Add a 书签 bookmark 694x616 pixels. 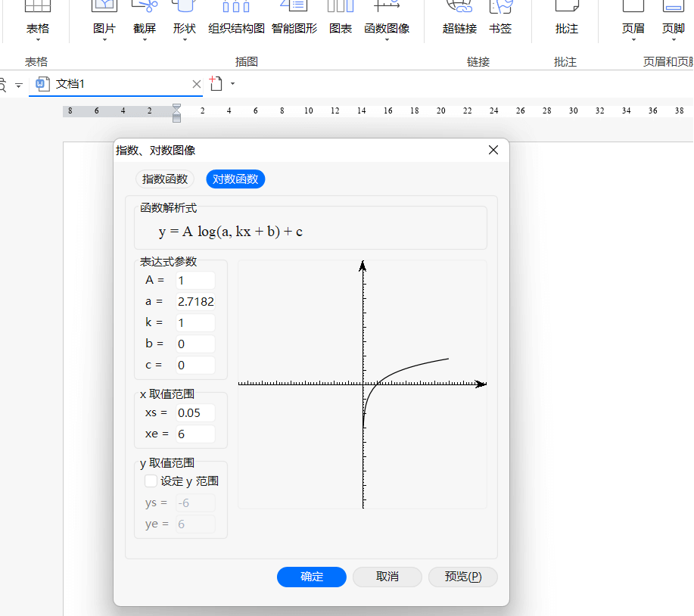[x=500, y=17]
